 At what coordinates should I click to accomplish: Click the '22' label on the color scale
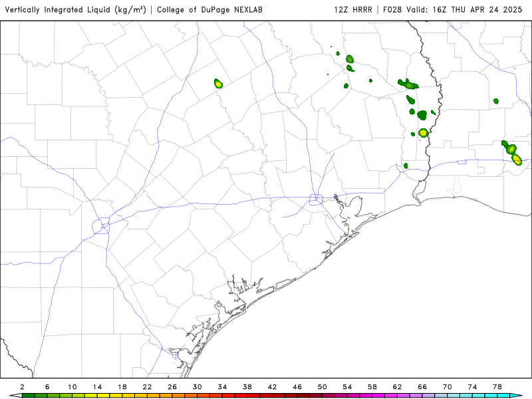click(x=147, y=387)
